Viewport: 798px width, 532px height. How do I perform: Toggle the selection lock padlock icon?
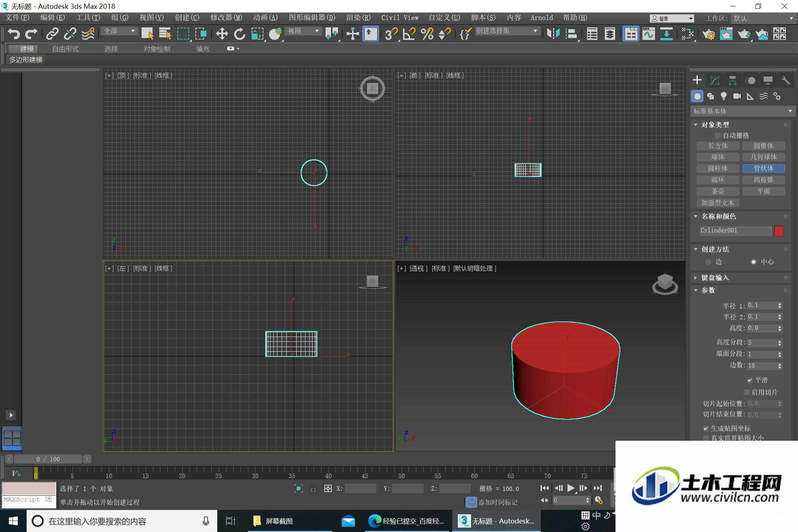click(313, 488)
